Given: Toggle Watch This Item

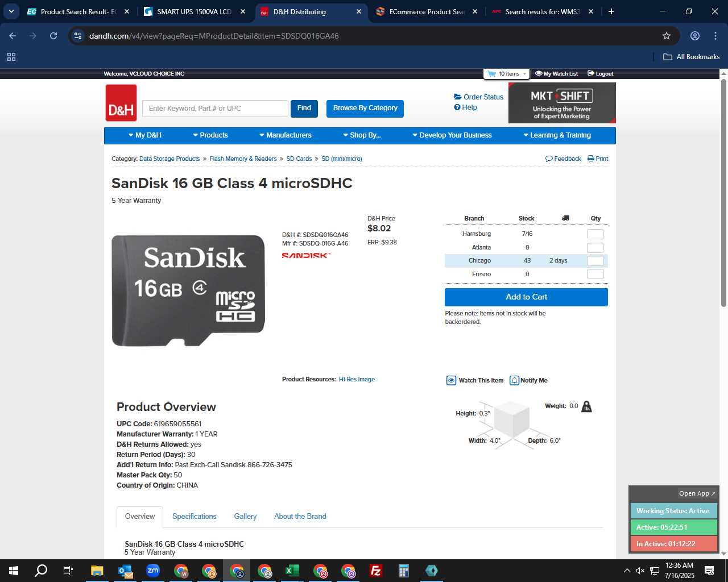Looking at the screenshot, I should (475, 380).
